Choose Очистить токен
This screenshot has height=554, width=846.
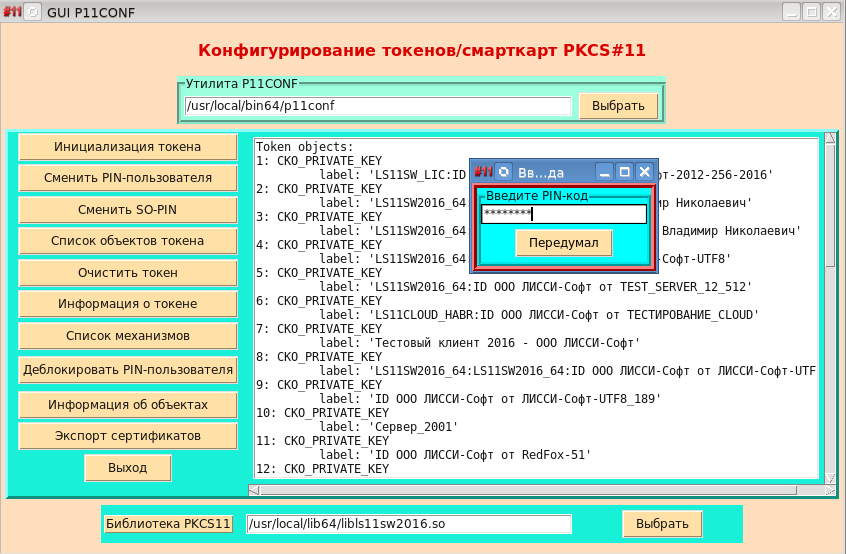point(128,273)
